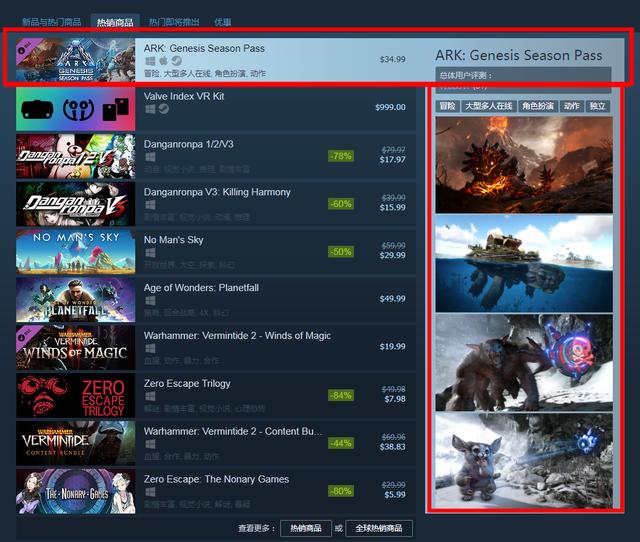Click Windows icon under ARK: Genesis Season Pass
Image resolution: width=640 pixels, height=542 pixels.
coord(150,61)
